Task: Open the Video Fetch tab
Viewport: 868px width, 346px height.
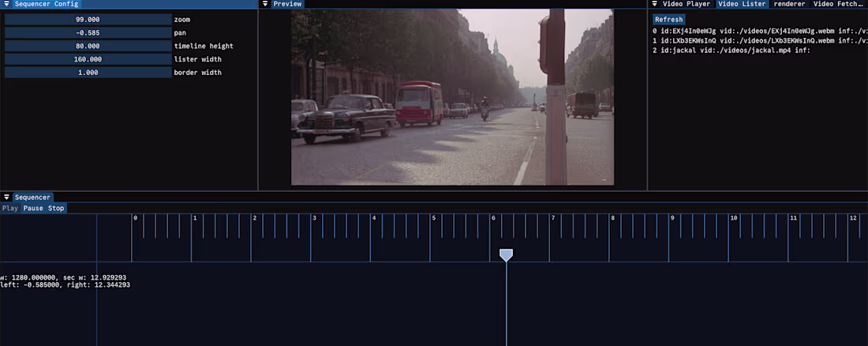Action: point(838,4)
